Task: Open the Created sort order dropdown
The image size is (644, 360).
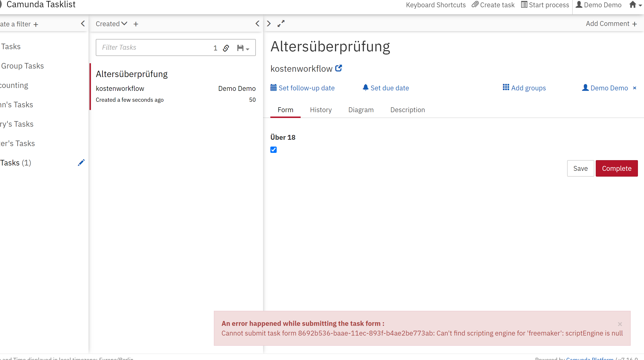Action: 111,23
